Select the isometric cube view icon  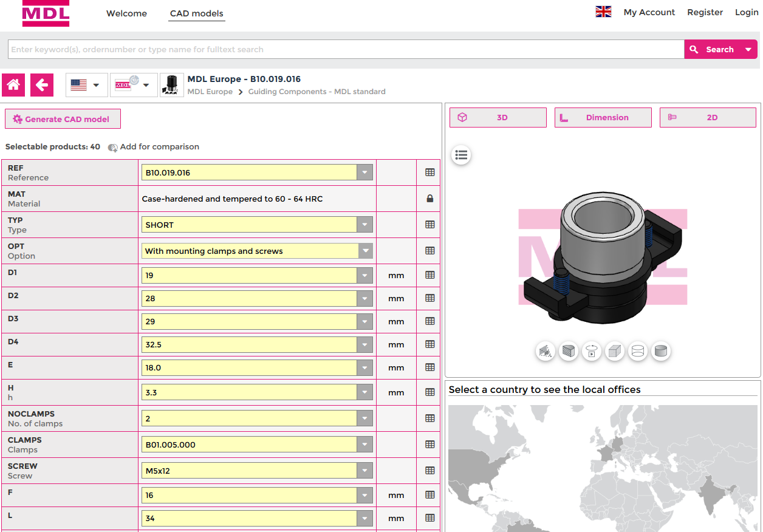615,351
